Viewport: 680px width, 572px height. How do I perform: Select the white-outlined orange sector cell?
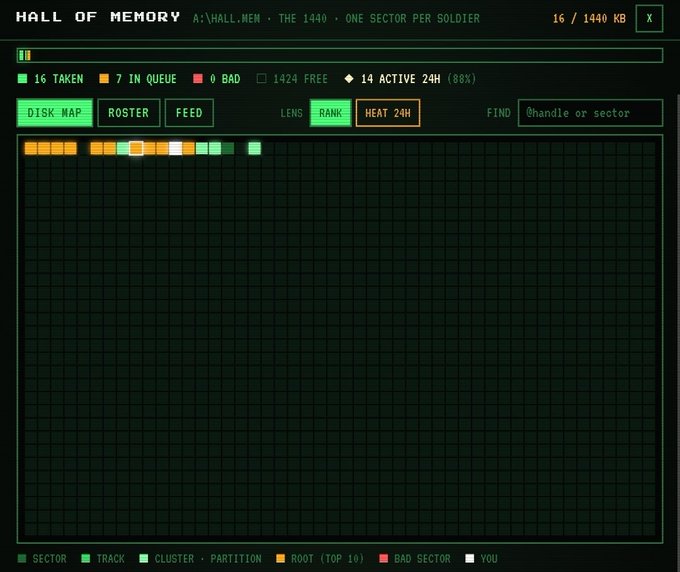click(x=136, y=148)
